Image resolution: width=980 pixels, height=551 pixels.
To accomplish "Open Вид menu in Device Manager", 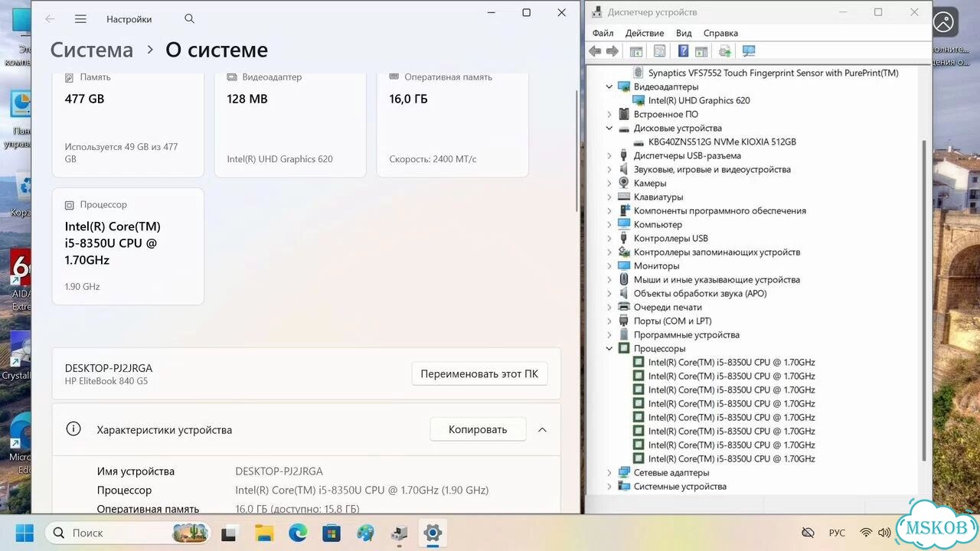I will coord(684,33).
